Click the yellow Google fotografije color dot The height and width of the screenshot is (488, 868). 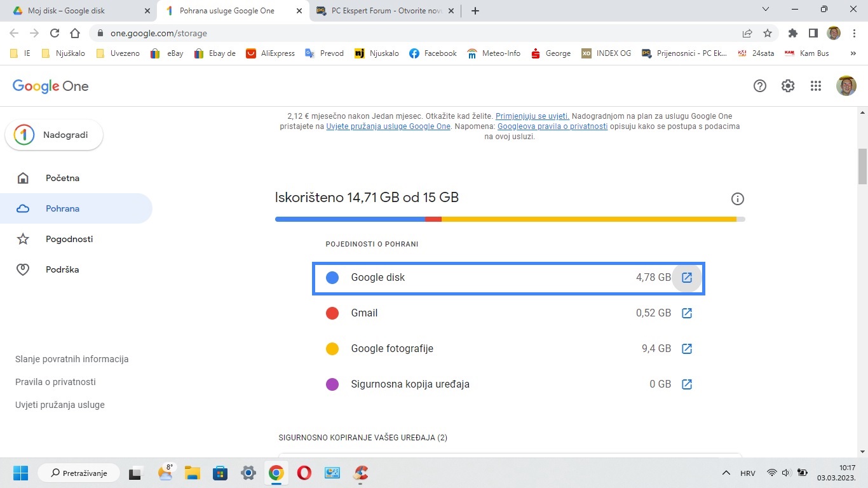coord(332,349)
